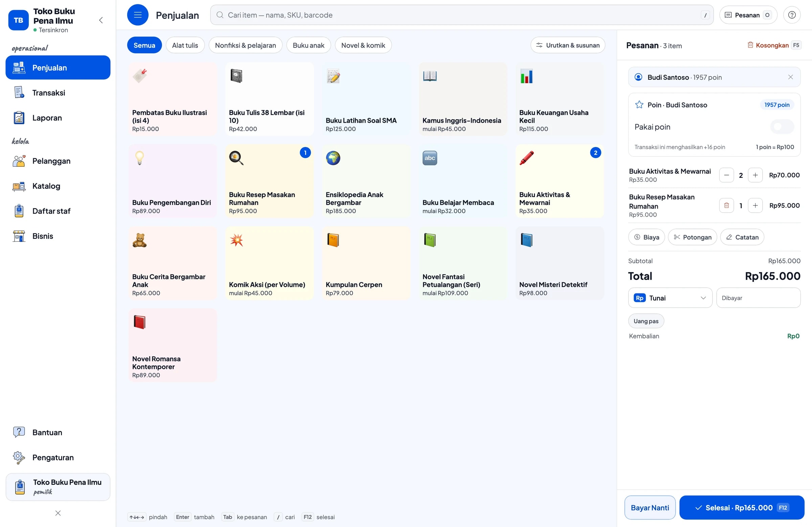Screen dimensions: 812x527
Task: Click the Bayar Nanti button
Action: [650, 508]
